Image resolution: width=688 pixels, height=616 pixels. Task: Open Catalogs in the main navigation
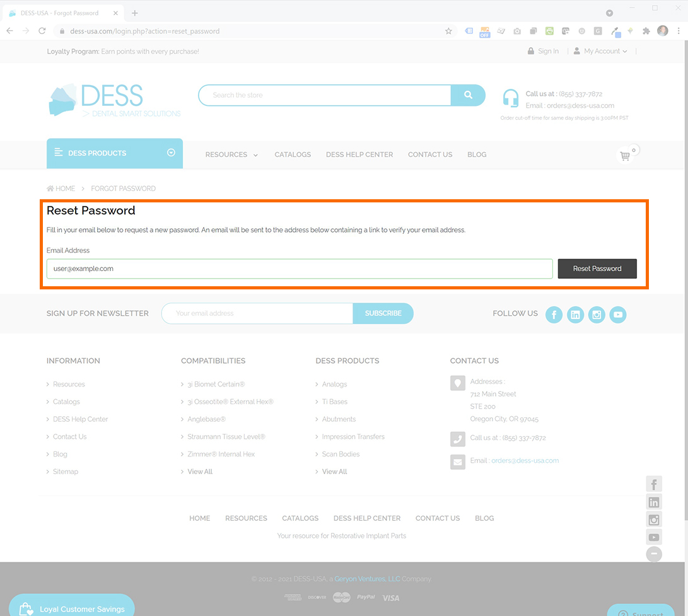coord(293,154)
